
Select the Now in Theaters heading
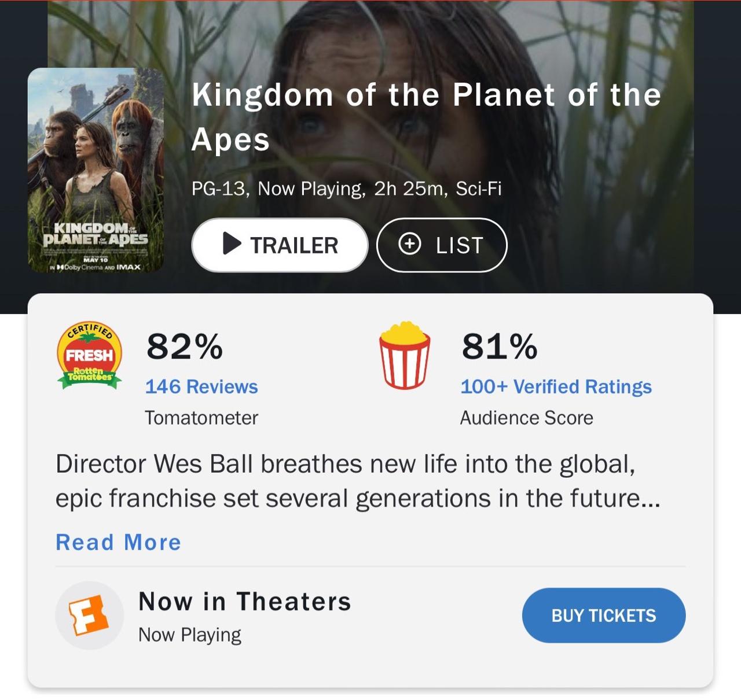(245, 602)
